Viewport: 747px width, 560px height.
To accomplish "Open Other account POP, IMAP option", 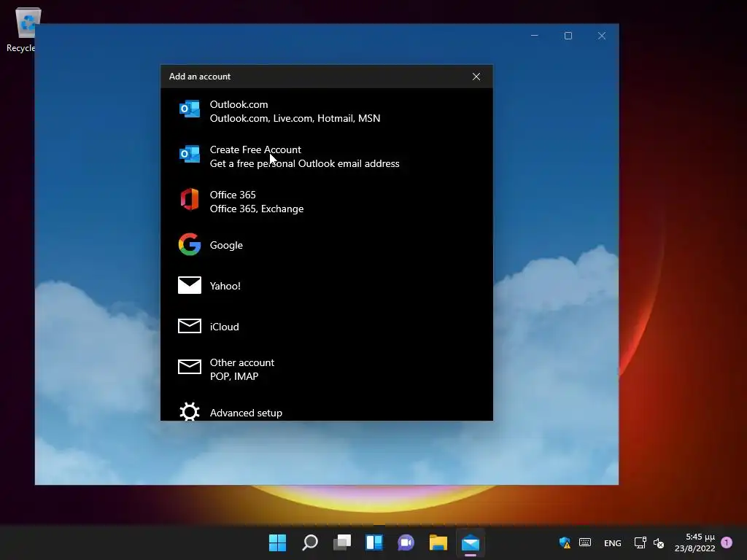I will (x=327, y=369).
